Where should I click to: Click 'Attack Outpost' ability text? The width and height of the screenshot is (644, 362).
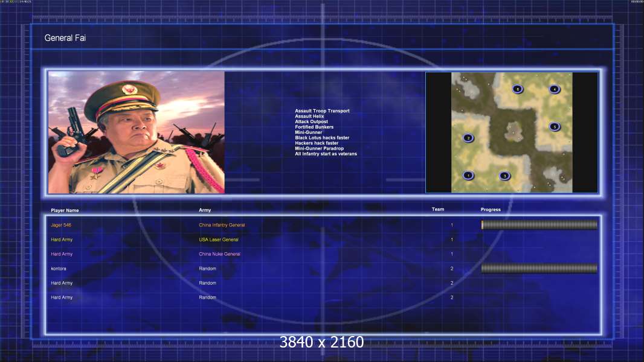tap(311, 121)
